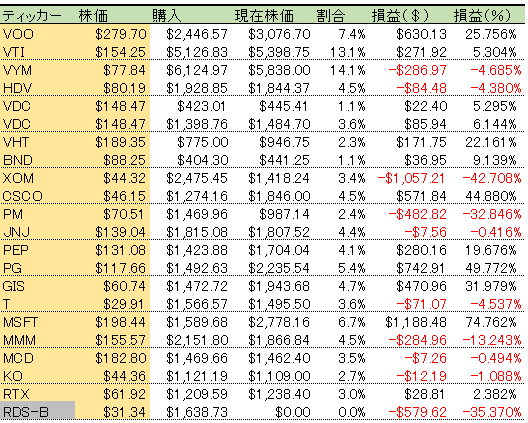
Task: Select the VOO ticker cell
Action: [18, 34]
